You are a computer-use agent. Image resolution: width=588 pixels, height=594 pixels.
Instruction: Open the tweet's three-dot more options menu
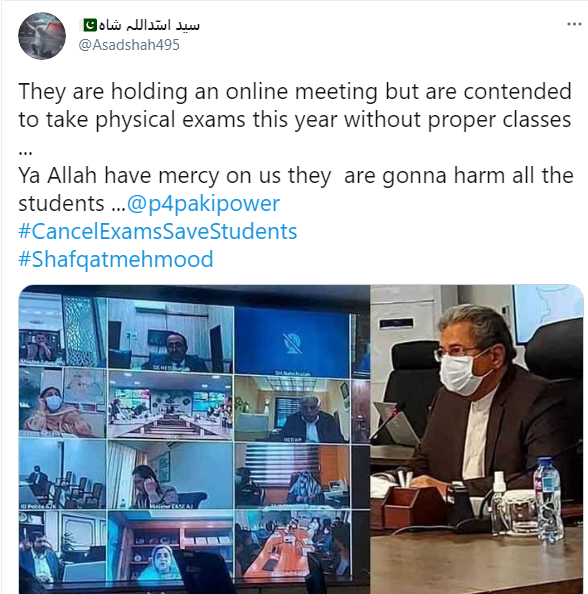[574, 25]
